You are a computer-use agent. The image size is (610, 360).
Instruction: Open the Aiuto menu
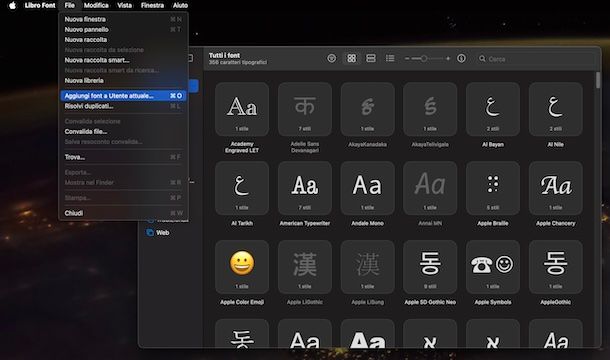180,5
